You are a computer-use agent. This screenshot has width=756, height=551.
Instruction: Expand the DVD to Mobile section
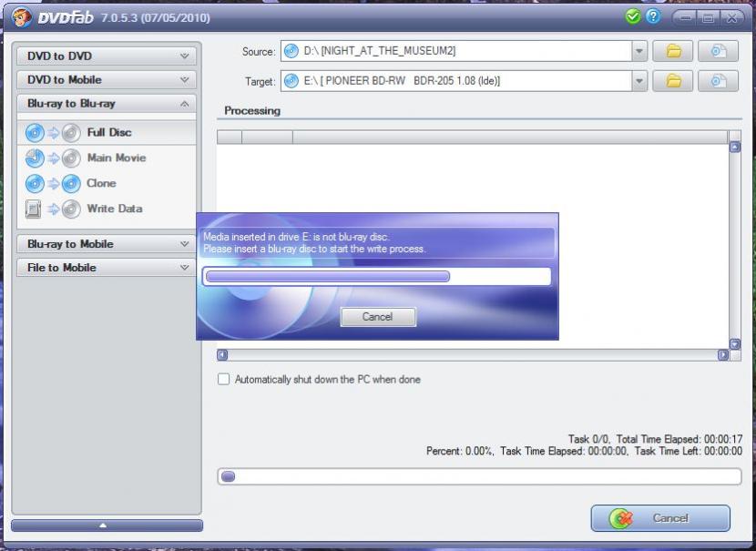tap(107, 79)
